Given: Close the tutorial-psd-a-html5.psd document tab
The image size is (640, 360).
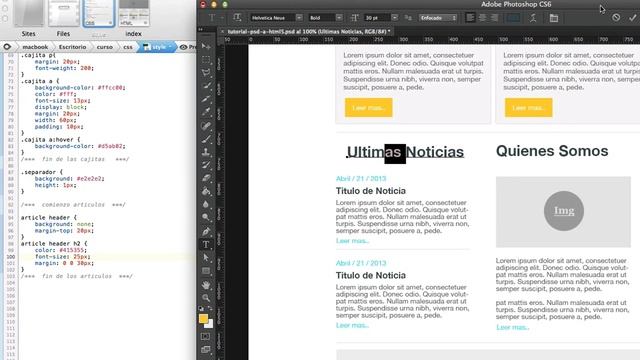Looking at the screenshot, I should (x=222, y=31).
